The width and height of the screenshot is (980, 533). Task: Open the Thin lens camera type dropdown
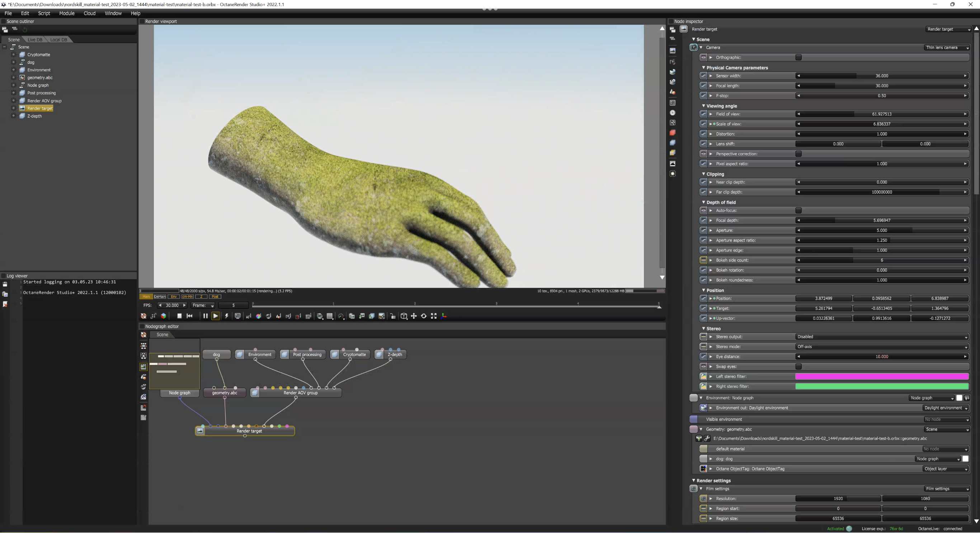[x=947, y=48]
